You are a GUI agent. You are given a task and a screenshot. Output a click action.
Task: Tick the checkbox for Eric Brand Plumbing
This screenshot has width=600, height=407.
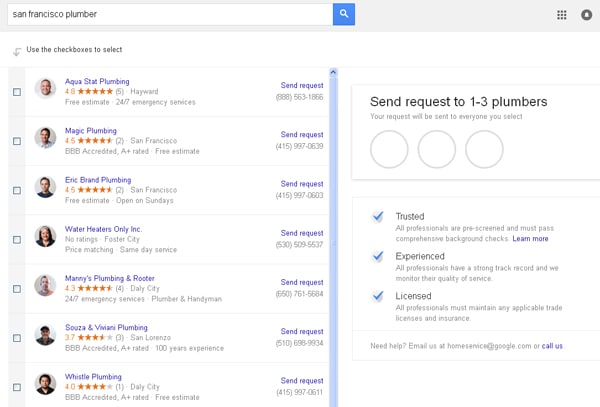click(17, 190)
